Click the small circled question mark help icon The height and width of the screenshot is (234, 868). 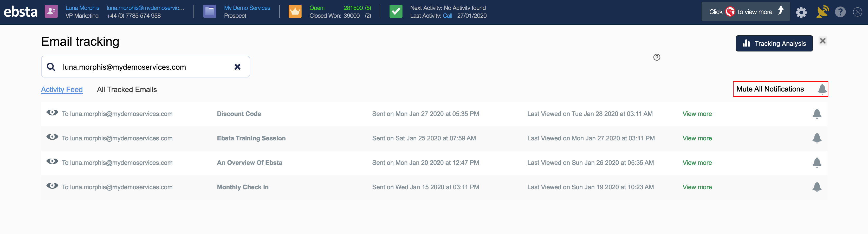tap(656, 57)
